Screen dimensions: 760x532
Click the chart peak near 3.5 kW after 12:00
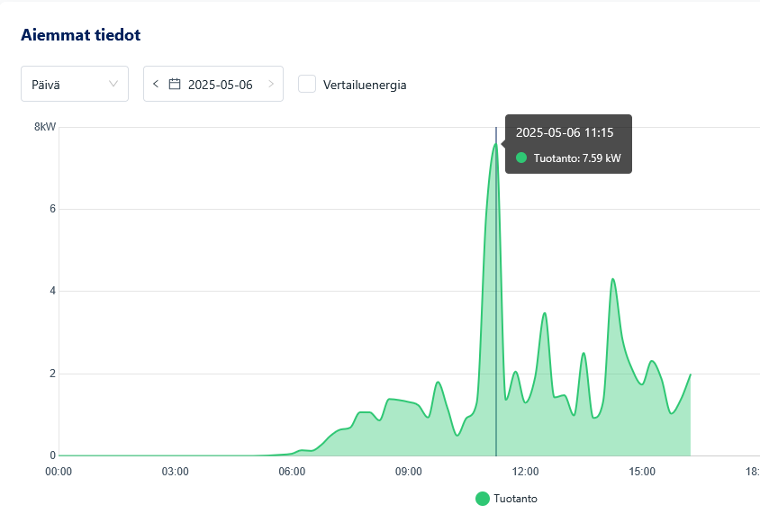click(545, 313)
